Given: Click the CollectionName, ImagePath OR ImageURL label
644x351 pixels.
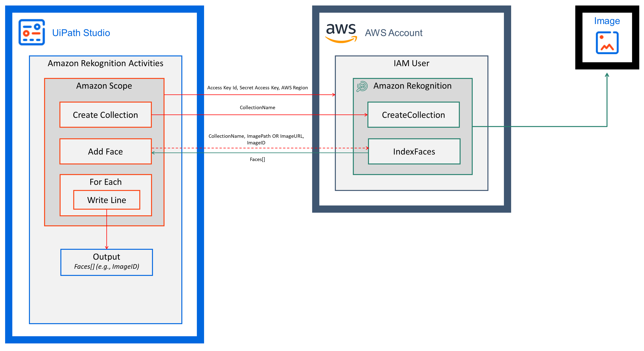Looking at the screenshot, I should [x=256, y=139].
